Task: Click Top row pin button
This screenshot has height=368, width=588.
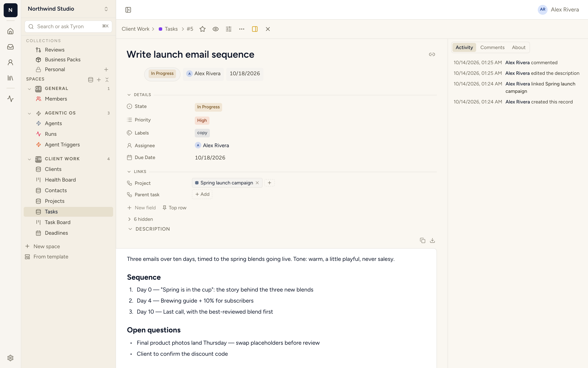Action: point(174,208)
